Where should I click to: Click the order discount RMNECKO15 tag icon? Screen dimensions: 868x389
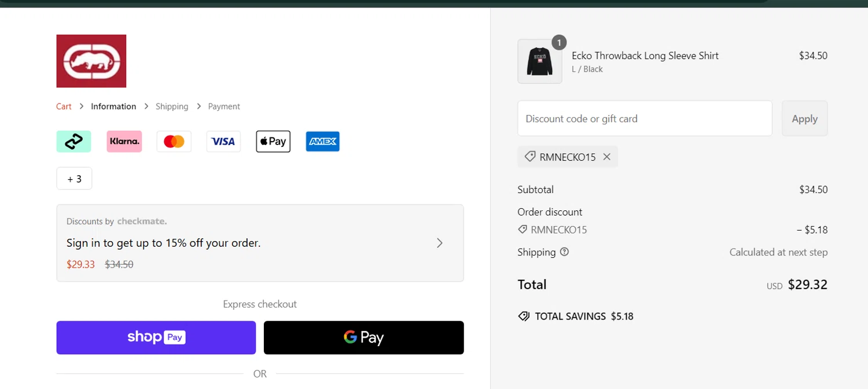[x=523, y=229]
